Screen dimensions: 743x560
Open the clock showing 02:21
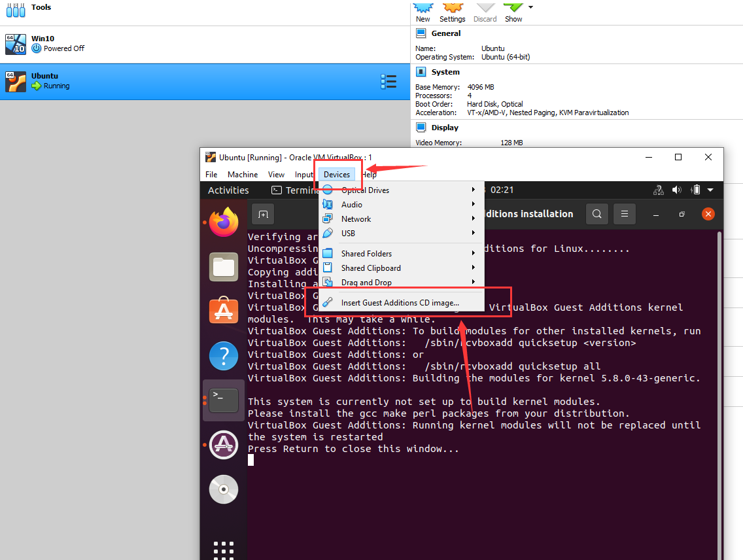pos(502,190)
